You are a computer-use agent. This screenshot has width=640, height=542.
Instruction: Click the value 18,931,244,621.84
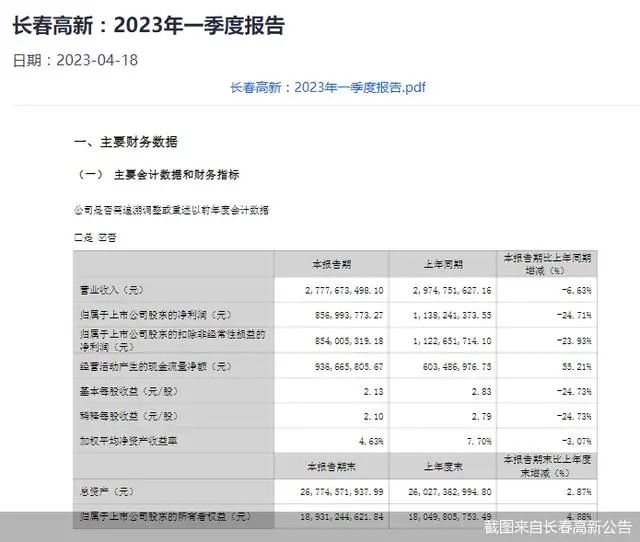pos(342,517)
